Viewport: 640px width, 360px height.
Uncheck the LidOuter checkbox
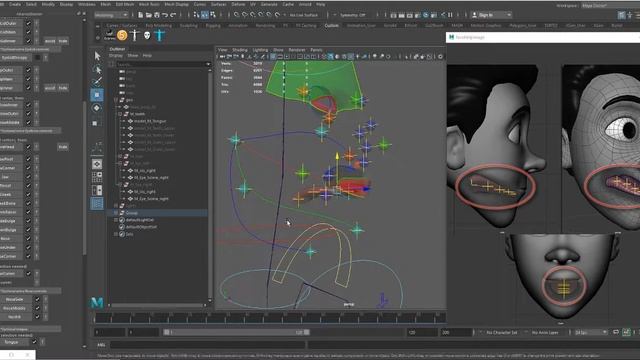click(x=29, y=23)
